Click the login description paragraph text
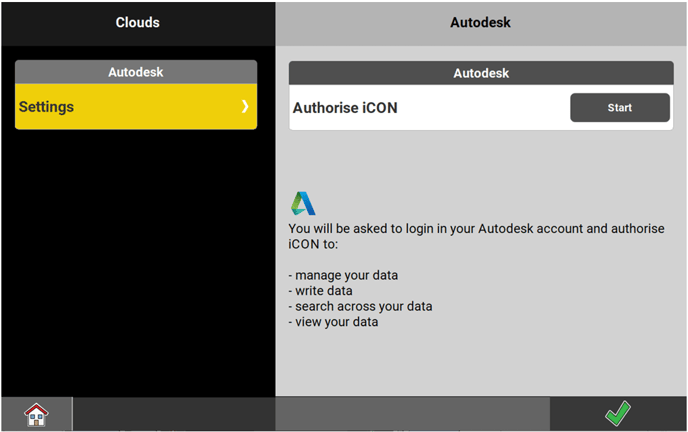Viewport: 688px width, 432px height. click(475, 236)
